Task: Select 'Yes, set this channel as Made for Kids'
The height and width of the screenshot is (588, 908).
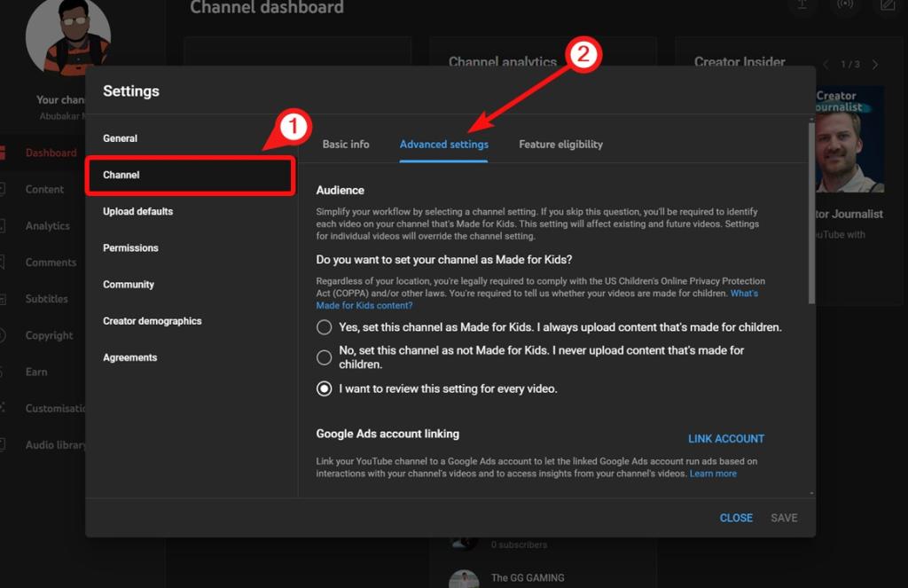Action: tap(324, 327)
